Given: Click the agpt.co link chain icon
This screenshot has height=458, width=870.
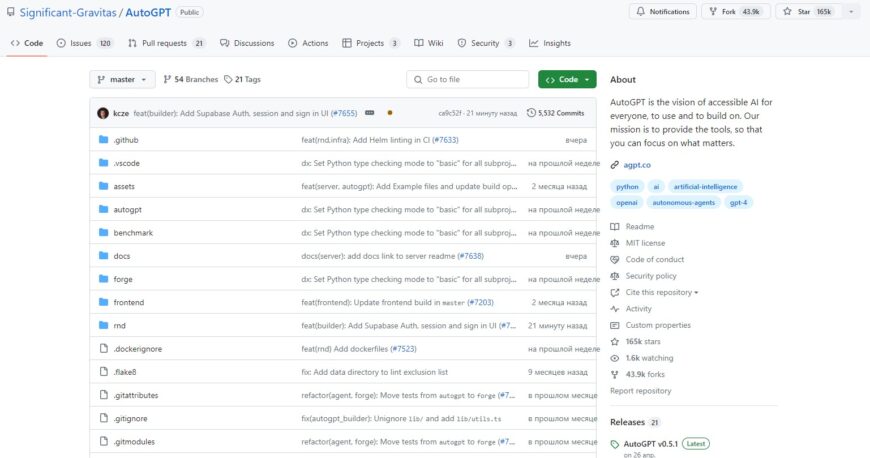Looking at the screenshot, I should [x=615, y=165].
